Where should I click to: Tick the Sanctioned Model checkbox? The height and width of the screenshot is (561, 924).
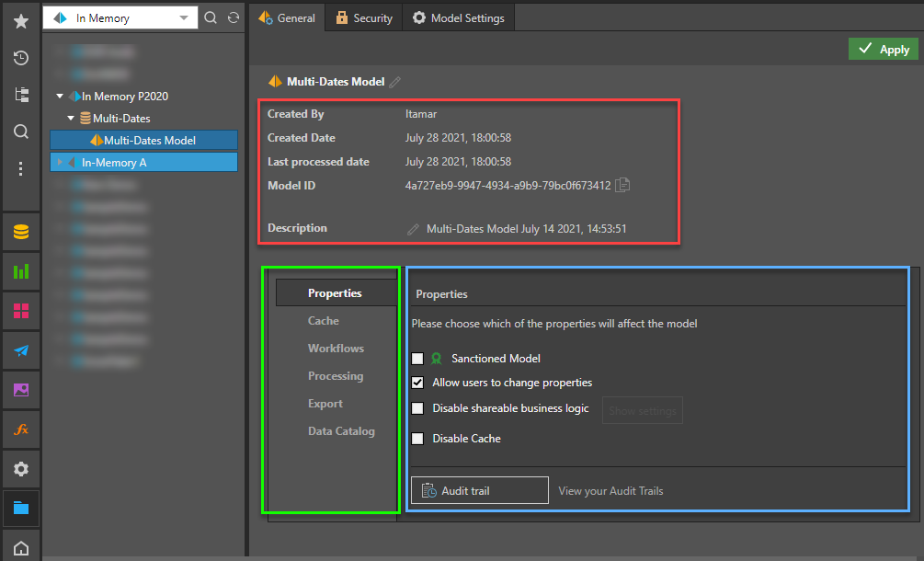click(417, 359)
